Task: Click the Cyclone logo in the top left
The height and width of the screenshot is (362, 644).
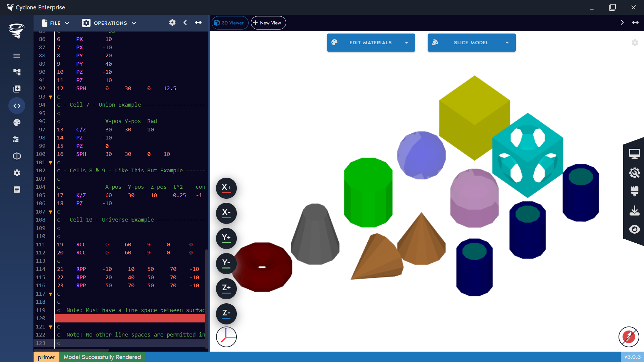Action: click(16, 31)
